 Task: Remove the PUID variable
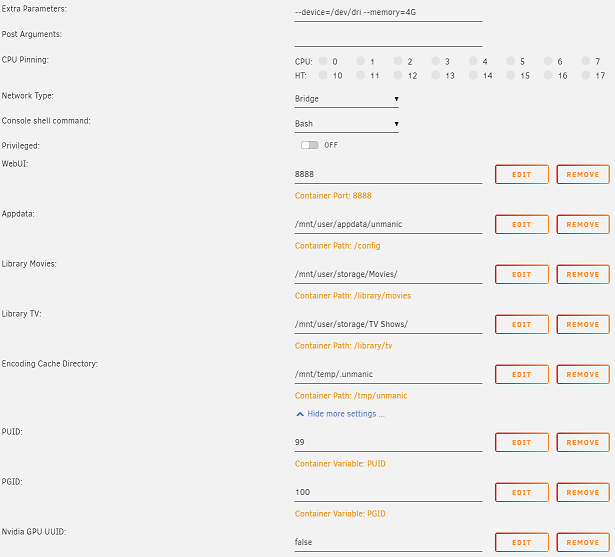[x=583, y=442]
